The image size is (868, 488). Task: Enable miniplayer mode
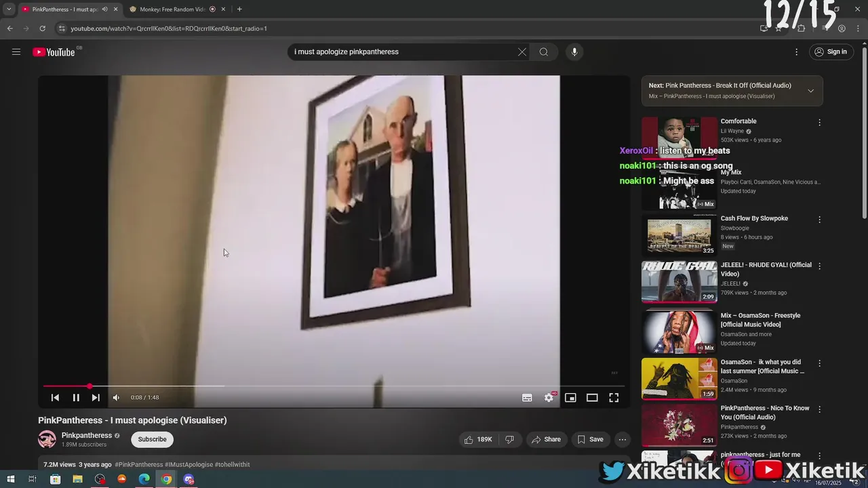(570, 398)
